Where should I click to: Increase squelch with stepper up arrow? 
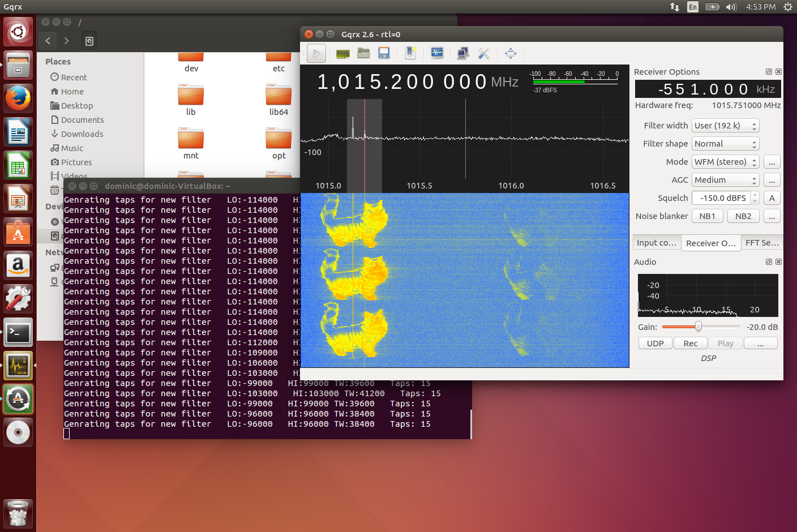(755, 195)
